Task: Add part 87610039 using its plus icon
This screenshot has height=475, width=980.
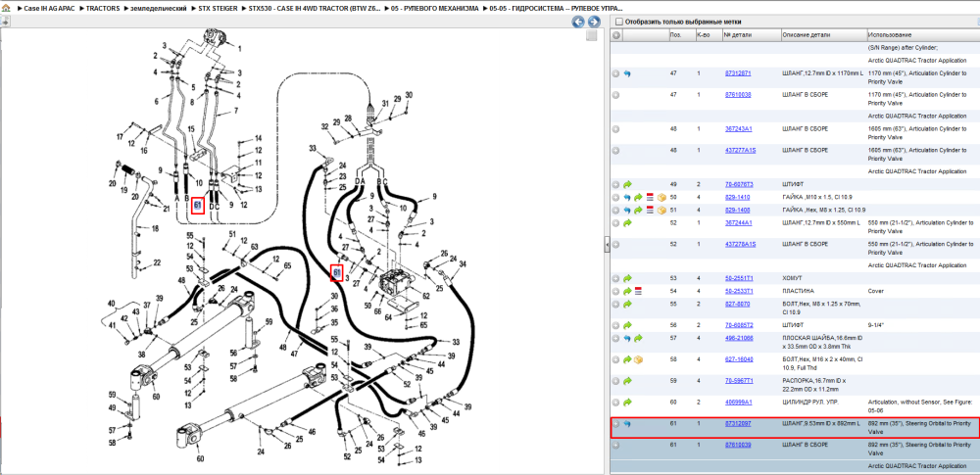Action: pos(615,445)
